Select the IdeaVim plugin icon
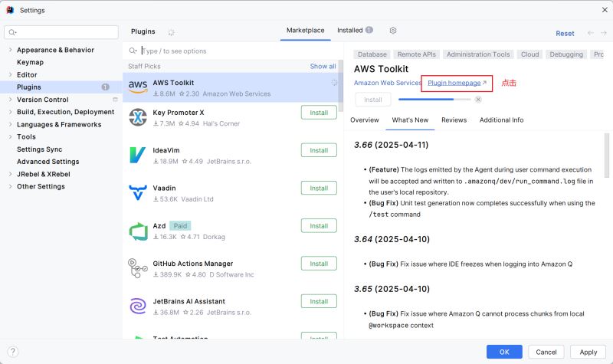Screen dimensions: 613x364 coord(138,156)
